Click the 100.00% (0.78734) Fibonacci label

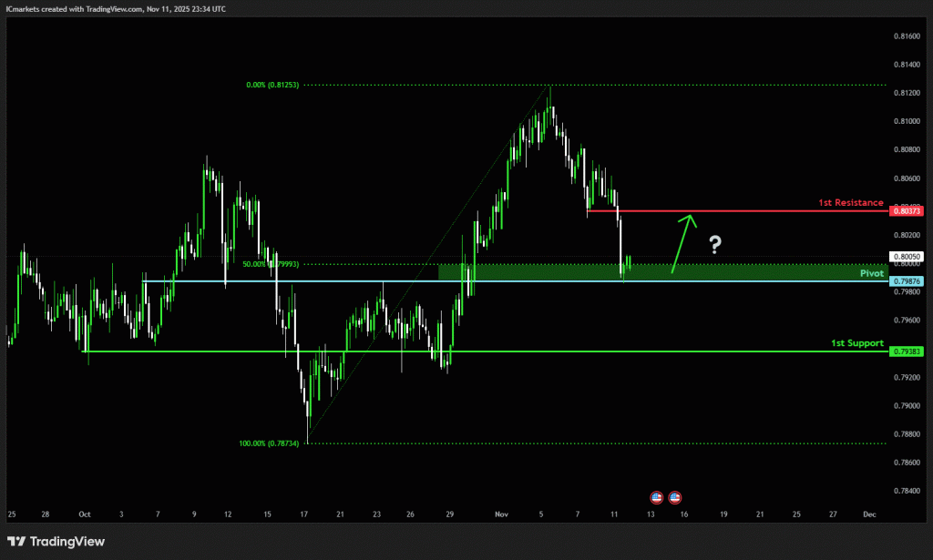271,443
